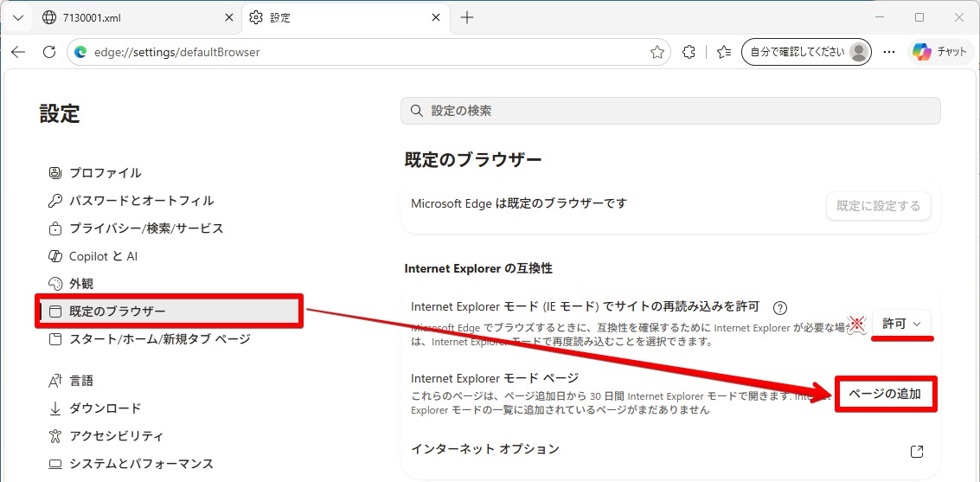Open プライバシー/検索/サービス settings section

pyautogui.click(x=136, y=228)
